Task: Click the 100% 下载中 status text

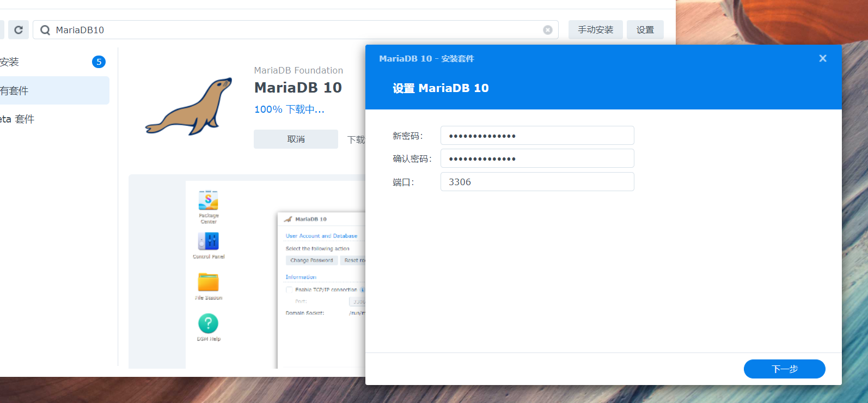Action: [289, 109]
